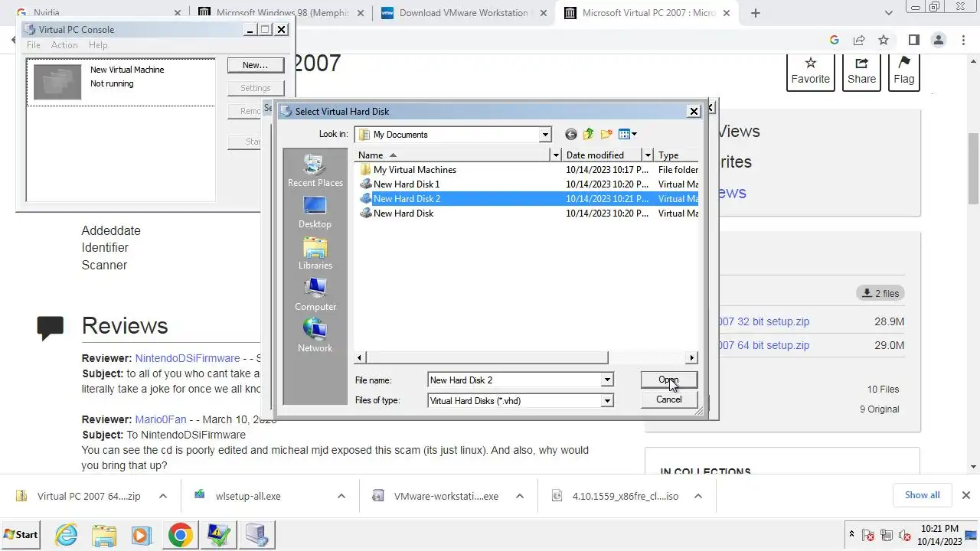The height and width of the screenshot is (551, 980).
Task: Expand Virtual PC 2007 zip download options
Action: (x=162, y=496)
